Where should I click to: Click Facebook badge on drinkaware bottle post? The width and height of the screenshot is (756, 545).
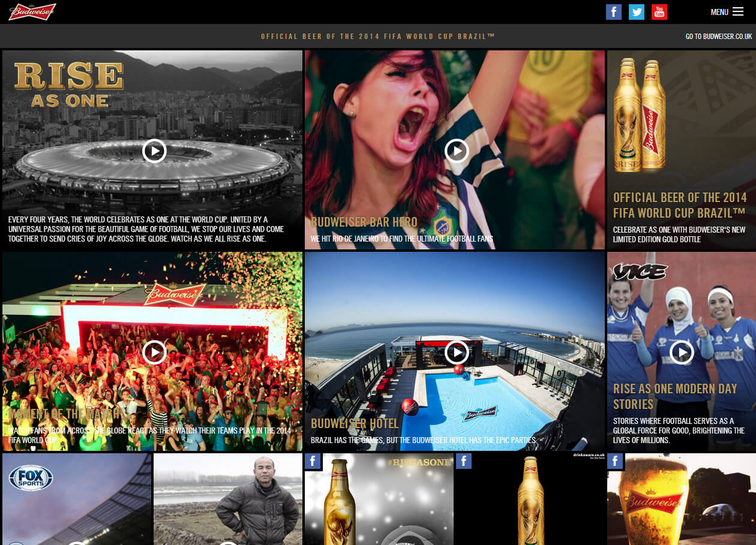[464, 461]
